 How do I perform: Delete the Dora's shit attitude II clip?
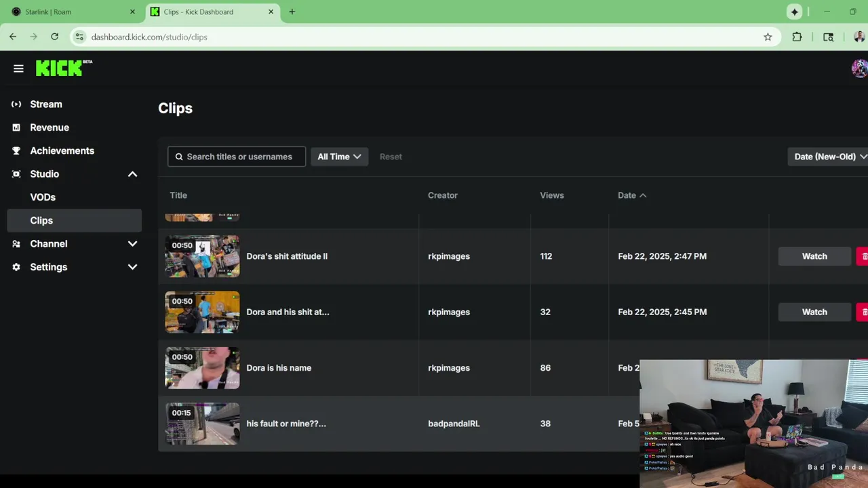coord(863,256)
